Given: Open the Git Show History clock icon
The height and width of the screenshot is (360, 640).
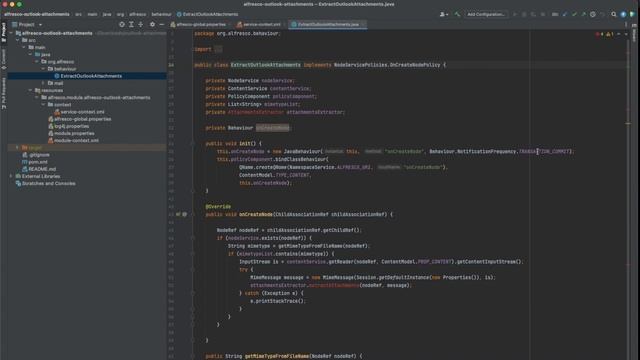Looking at the screenshot, I should point(593,14).
